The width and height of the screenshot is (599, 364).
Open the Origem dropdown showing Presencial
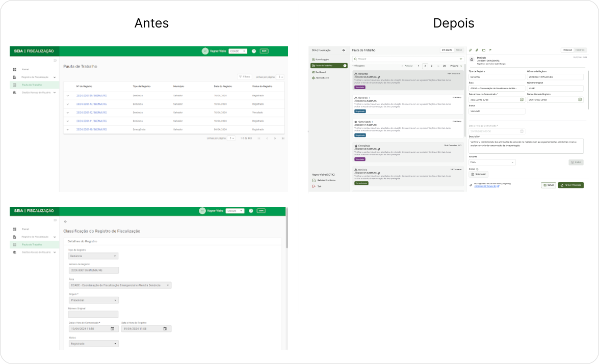93,300
